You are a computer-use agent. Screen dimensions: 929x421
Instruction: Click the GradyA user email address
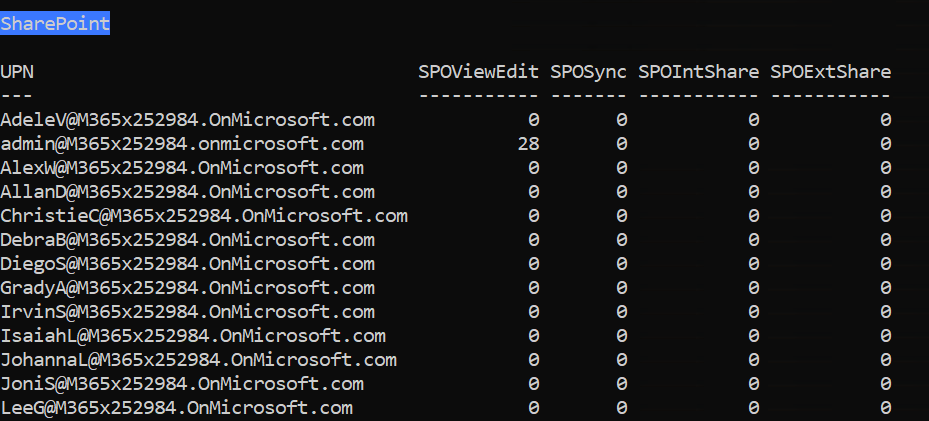187,288
